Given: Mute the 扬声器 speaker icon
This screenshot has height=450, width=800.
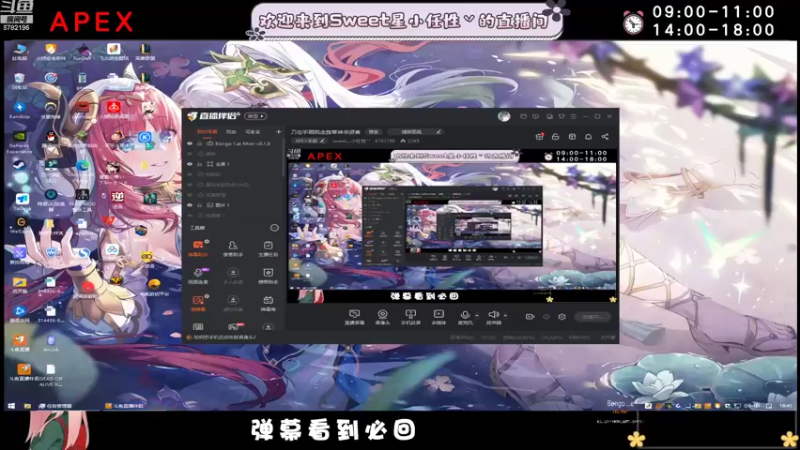Looking at the screenshot, I should point(493,316).
